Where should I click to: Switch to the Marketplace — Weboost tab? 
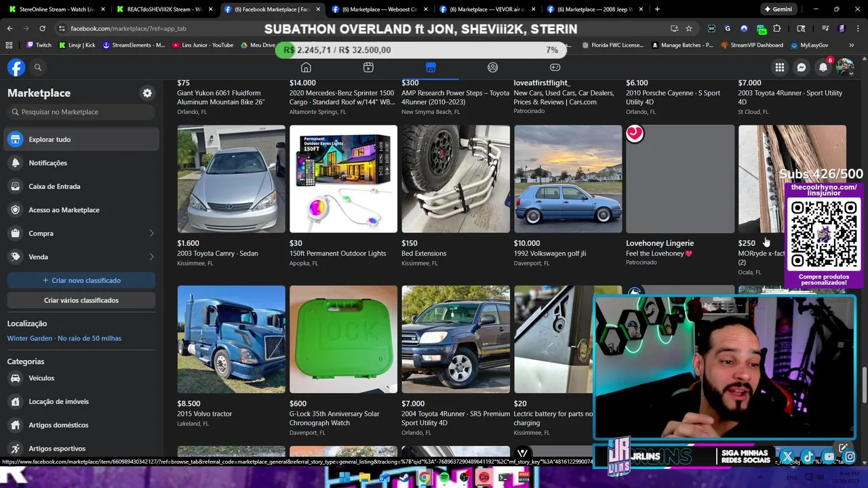379,9
